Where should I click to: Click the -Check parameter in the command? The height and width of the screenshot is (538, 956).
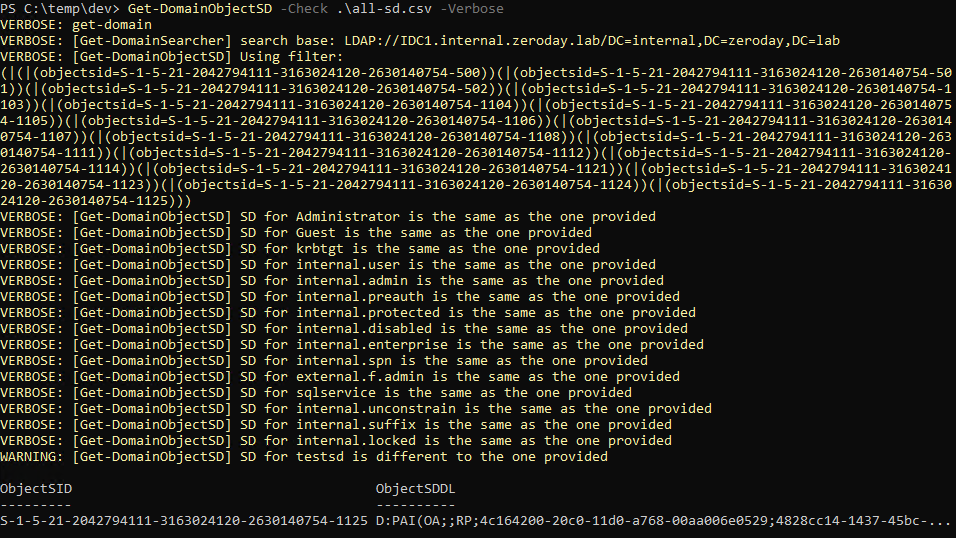304,9
